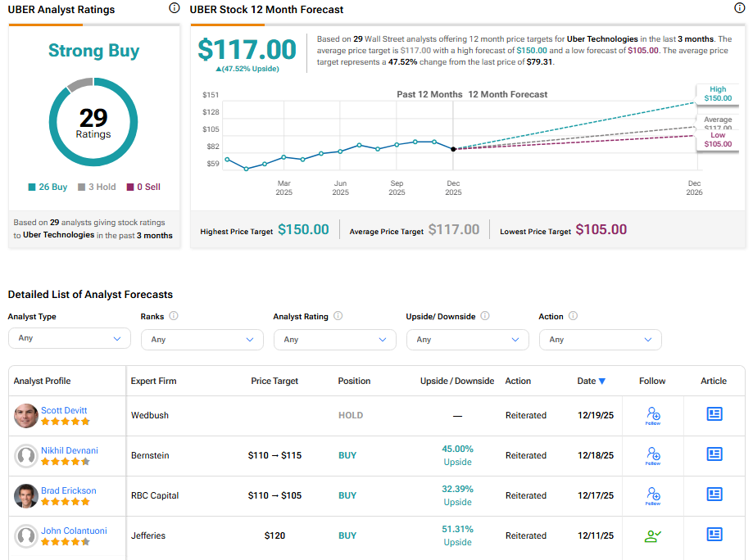Screen dimensions: 753x560
Task: Open the Ranks filter dropdown
Action: click(202, 339)
